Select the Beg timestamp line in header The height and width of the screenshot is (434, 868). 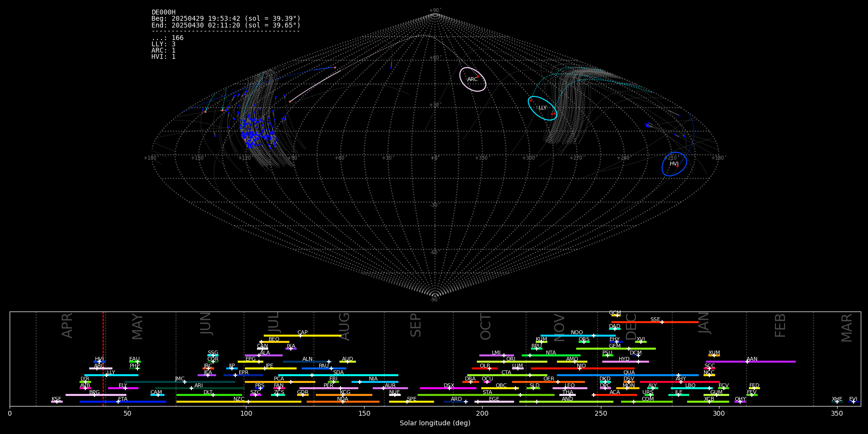pos(226,19)
